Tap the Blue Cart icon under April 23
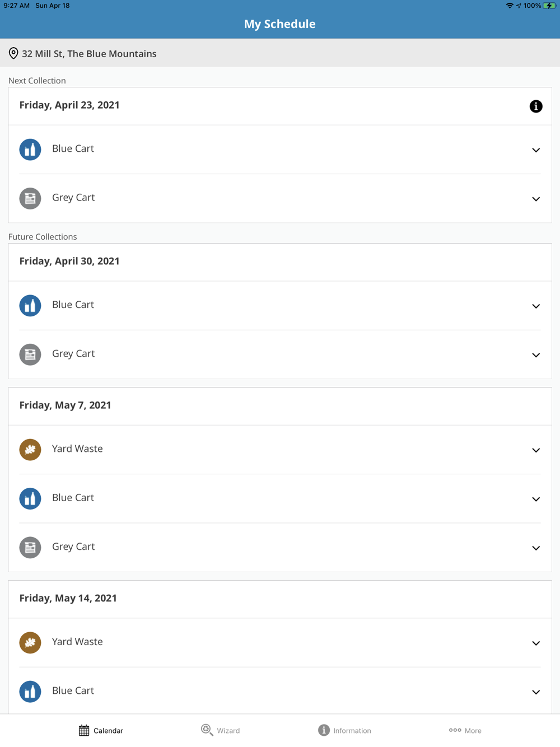 [x=30, y=150]
